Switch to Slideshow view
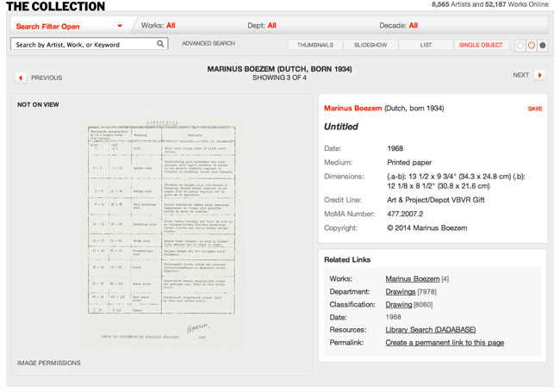The height and width of the screenshot is (392, 560). 370,45
